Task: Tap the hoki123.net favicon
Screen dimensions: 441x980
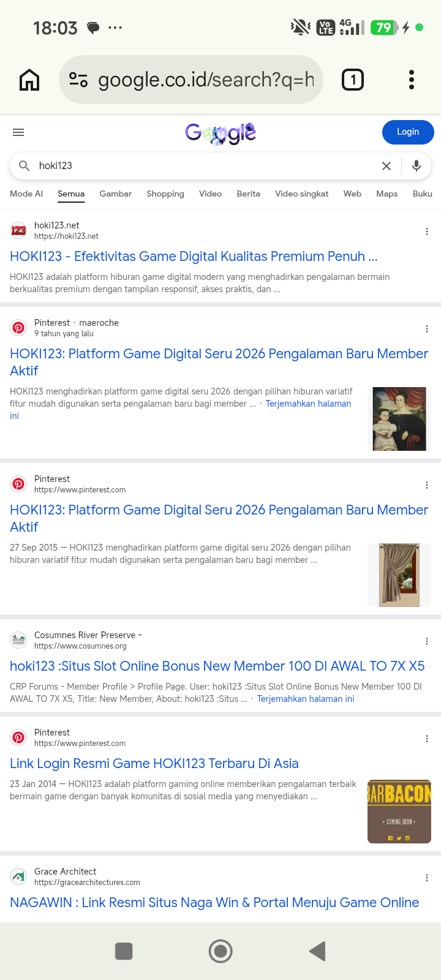Action: [18, 230]
